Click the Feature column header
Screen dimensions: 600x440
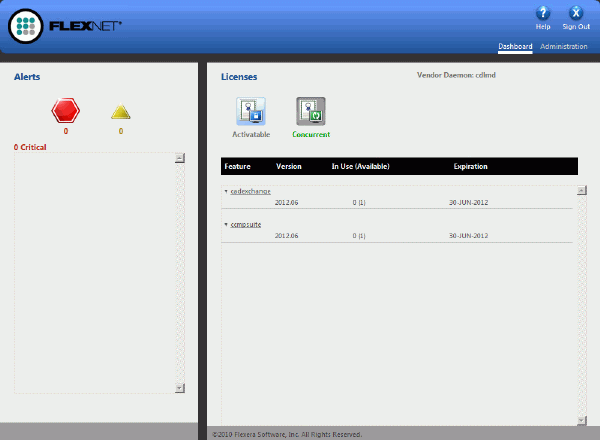pos(237,166)
